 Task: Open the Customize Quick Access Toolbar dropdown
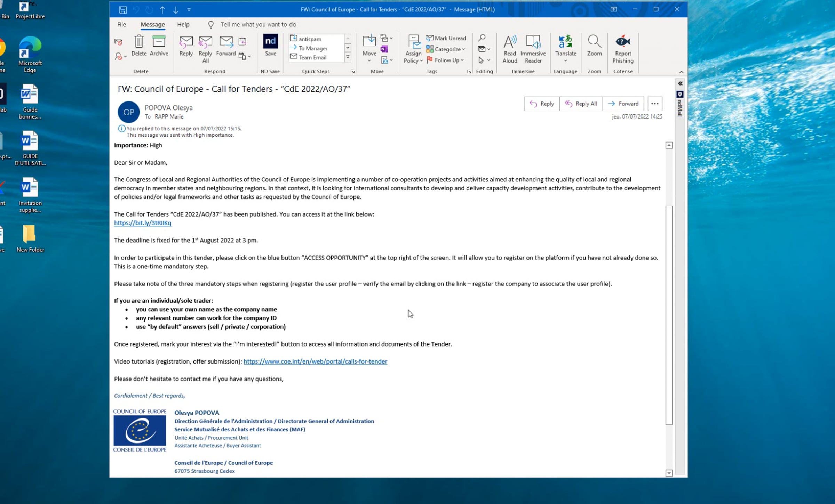189,10
